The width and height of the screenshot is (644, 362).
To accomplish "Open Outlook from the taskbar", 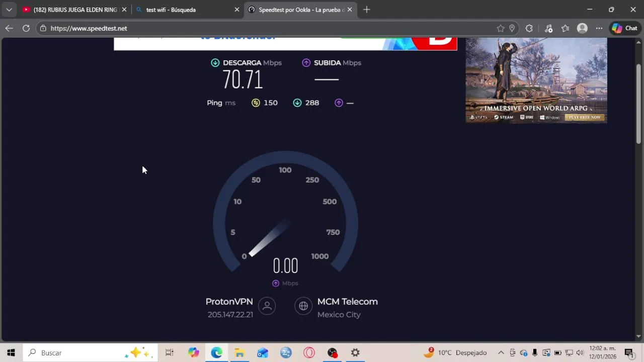I will click(263, 352).
